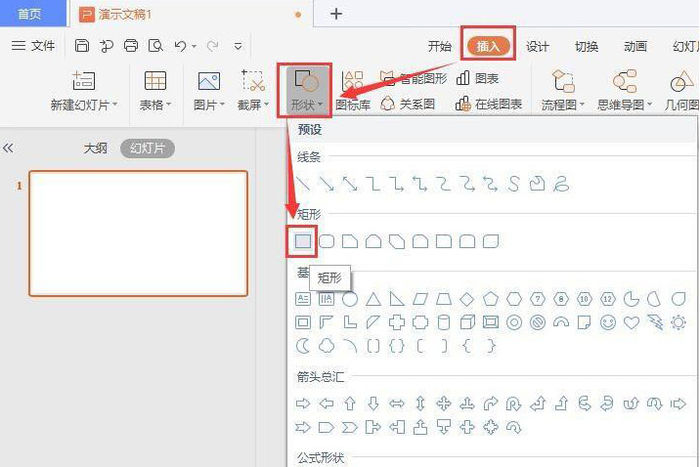The height and width of the screenshot is (467, 700).
Task: Select the up block arrow shape
Action: point(350,404)
